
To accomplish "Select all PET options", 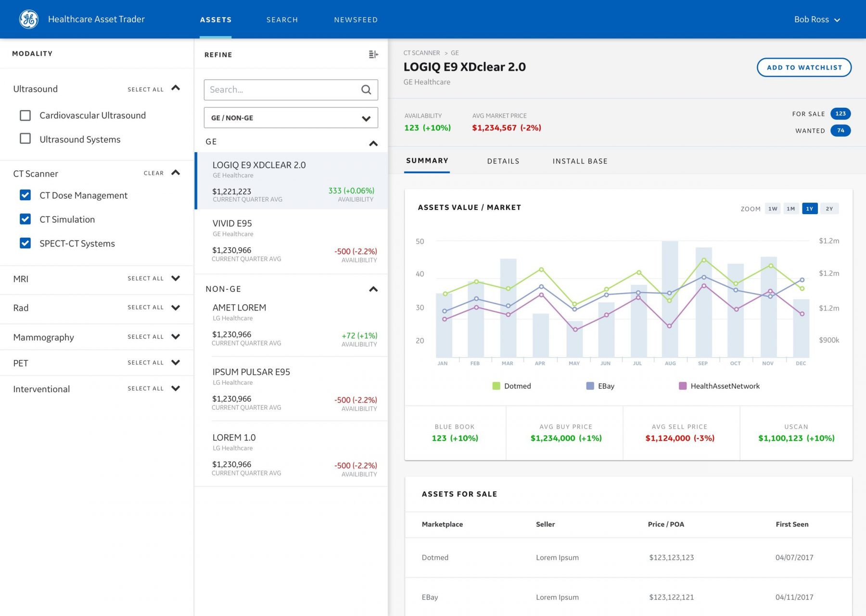I will coord(145,363).
